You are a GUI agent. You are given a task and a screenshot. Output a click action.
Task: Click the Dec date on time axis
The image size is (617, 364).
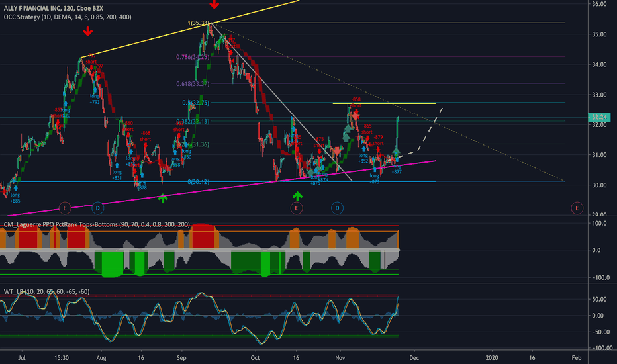[414, 357]
